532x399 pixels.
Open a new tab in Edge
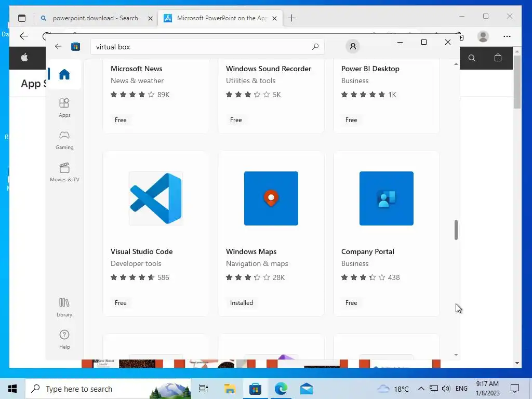pyautogui.click(x=291, y=18)
